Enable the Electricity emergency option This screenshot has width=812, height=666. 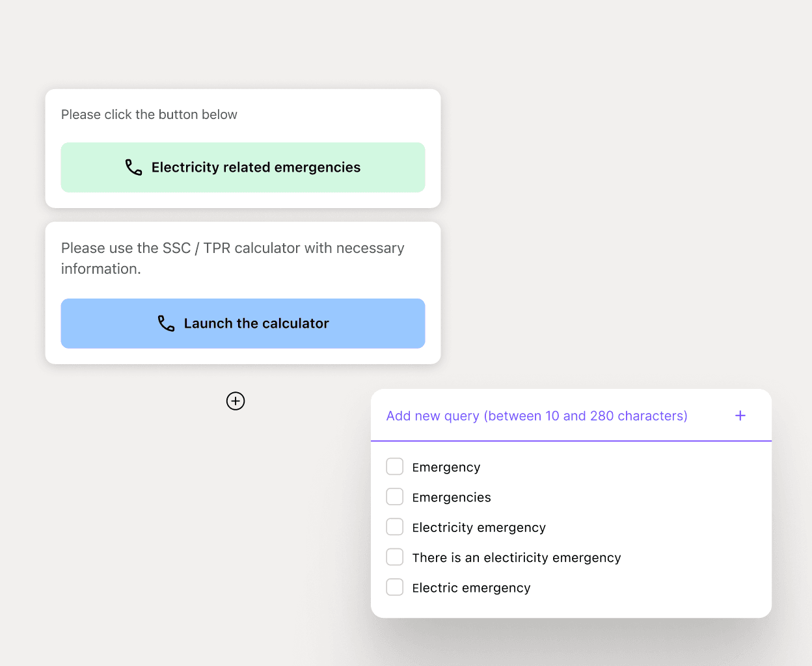[x=394, y=527]
